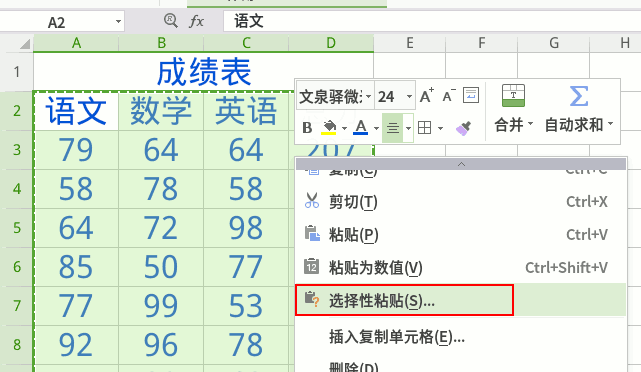This screenshot has height=372, width=641.
Task: Click the paste-as-values 12 icon
Action: [x=312, y=267]
